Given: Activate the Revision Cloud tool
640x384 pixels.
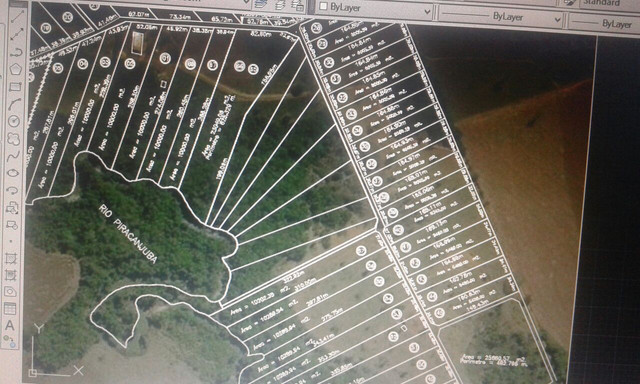Looking at the screenshot, I should click(x=13, y=139).
